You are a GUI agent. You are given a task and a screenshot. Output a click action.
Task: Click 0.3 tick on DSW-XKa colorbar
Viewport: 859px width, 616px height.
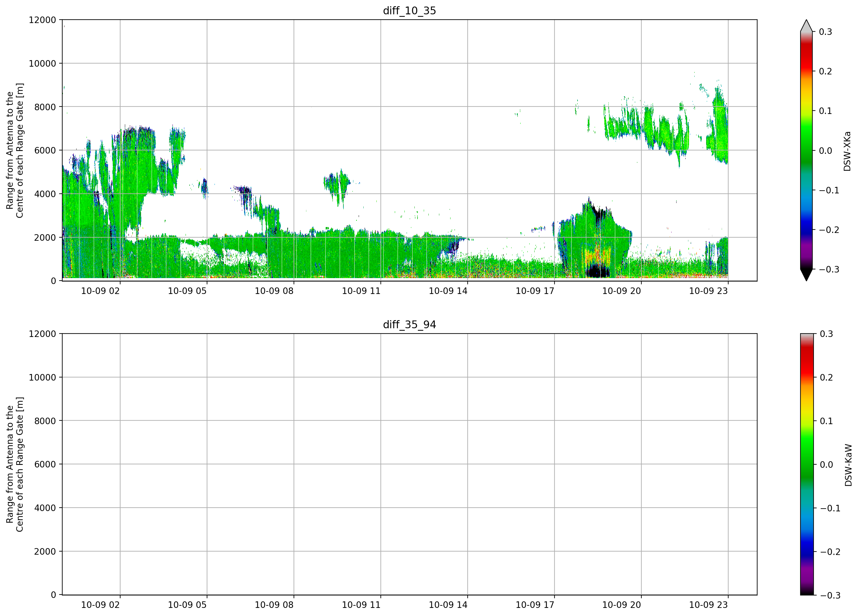825,32
